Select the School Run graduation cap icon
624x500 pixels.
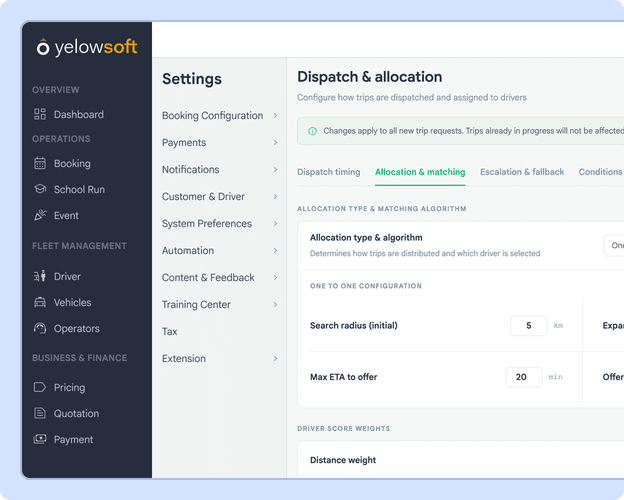click(x=40, y=189)
